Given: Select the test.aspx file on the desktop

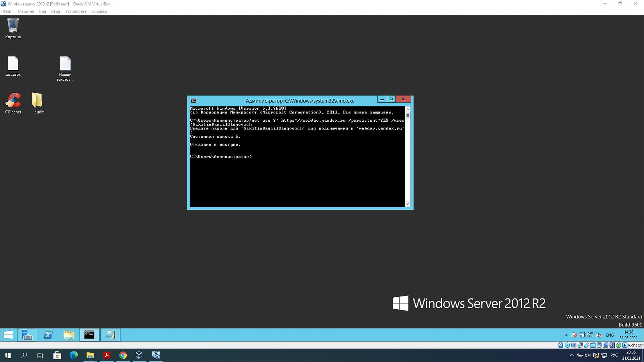Looking at the screenshot, I should click(x=13, y=66).
